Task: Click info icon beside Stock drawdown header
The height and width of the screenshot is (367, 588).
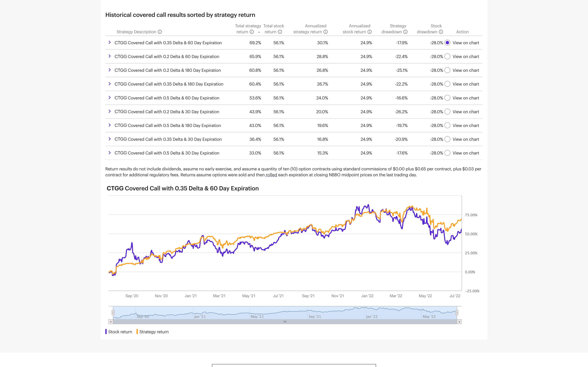Action: pyautogui.click(x=441, y=32)
